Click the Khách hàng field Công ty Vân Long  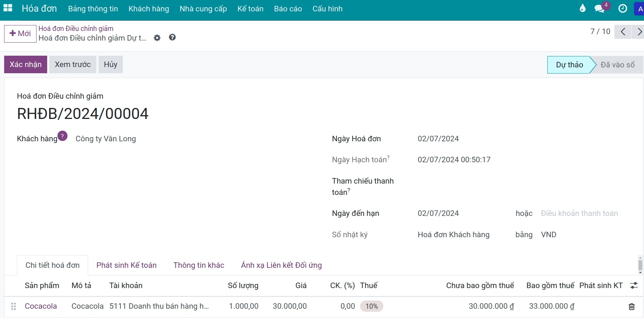tap(106, 139)
